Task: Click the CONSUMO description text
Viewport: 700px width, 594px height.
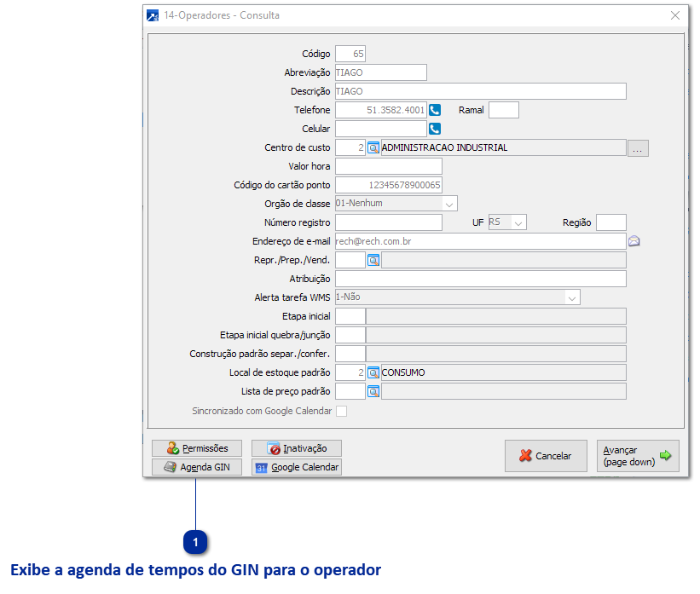Action: coord(403,372)
